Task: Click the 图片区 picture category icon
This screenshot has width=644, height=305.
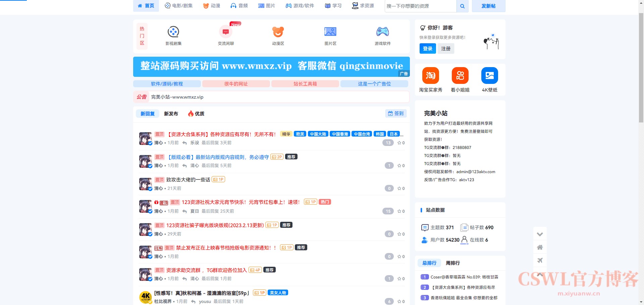Action: (330, 31)
